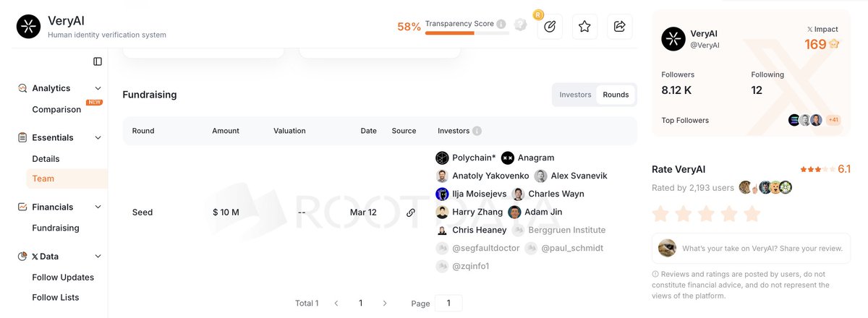Open Comparison in the sidebar

(56, 110)
